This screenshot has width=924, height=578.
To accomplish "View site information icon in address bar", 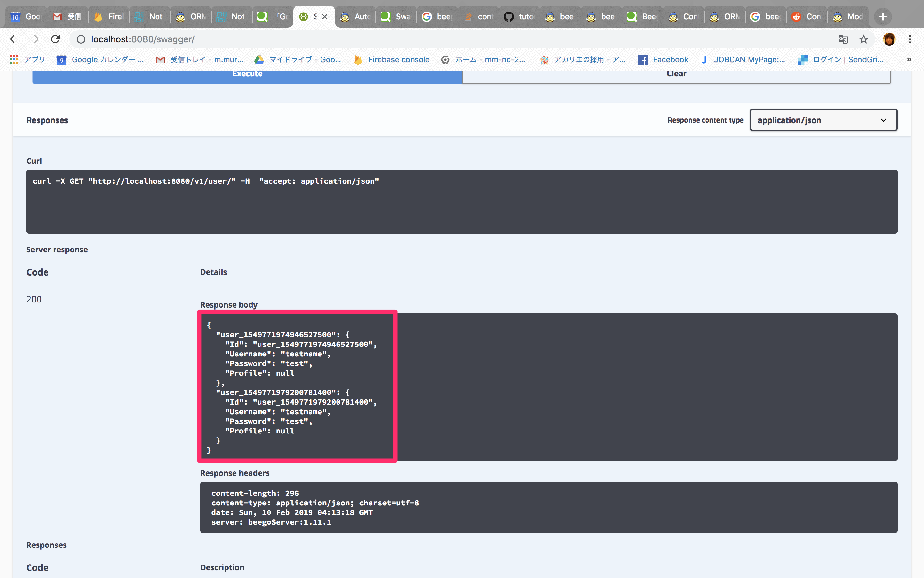I will [x=81, y=39].
